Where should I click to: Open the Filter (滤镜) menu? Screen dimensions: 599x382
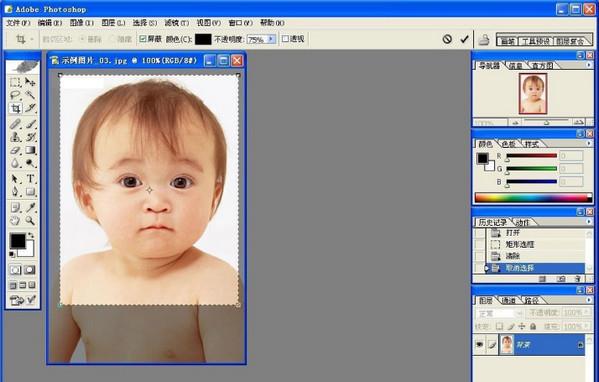tap(176, 23)
